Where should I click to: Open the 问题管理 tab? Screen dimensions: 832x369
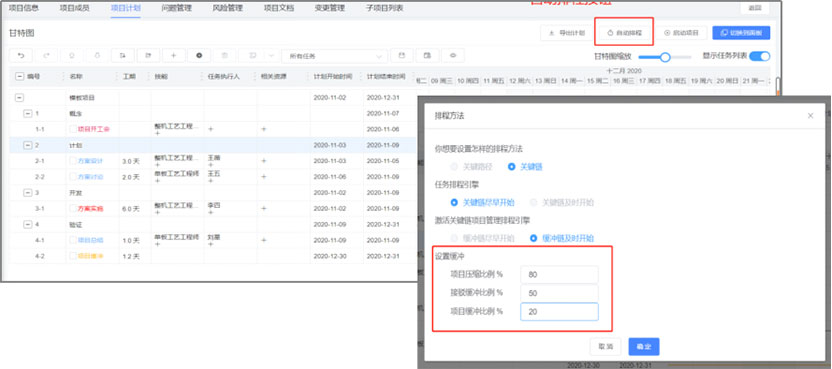(x=177, y=8)
